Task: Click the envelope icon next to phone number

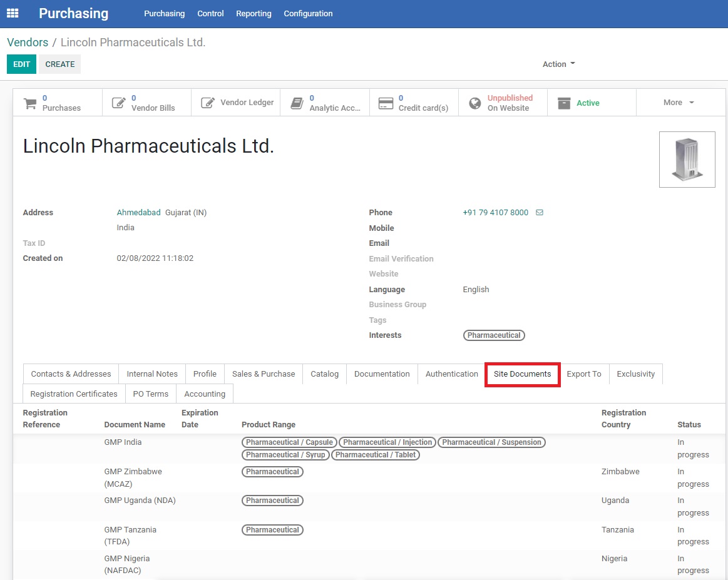Action: (x=540, y=213)
